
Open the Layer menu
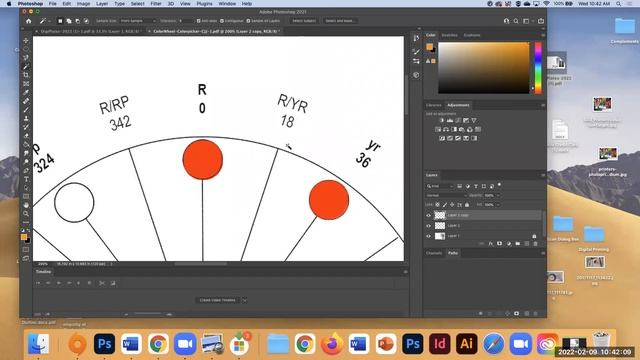(x=102, y=4)
